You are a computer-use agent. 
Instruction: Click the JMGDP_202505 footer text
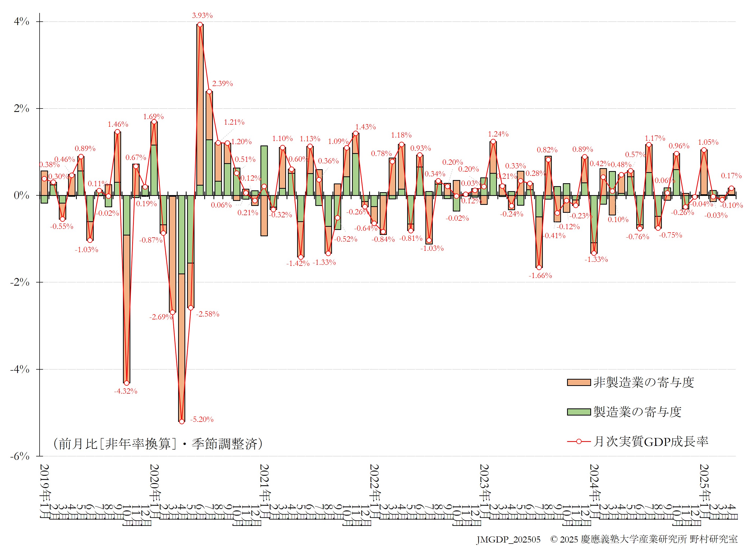point(508,540)
